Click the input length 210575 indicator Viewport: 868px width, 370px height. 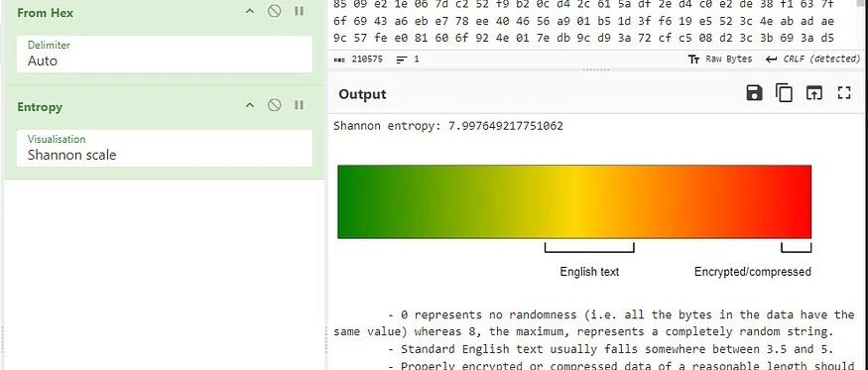359,59
